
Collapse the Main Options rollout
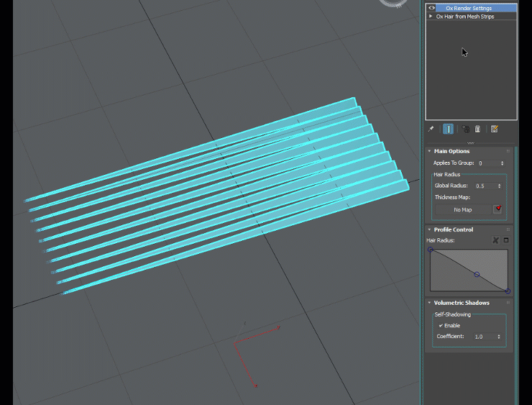coord(430,151)
